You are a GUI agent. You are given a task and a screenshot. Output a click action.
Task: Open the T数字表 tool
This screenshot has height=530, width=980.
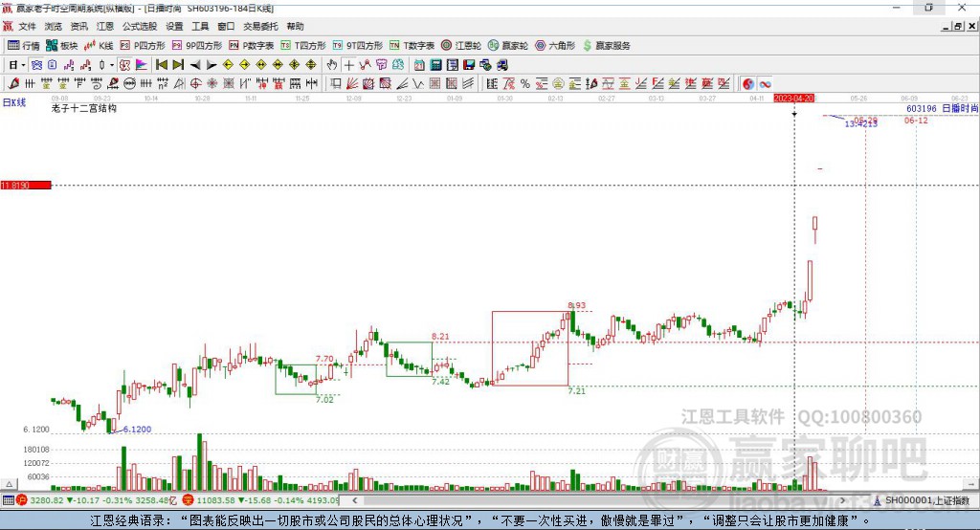click(412, 46)
